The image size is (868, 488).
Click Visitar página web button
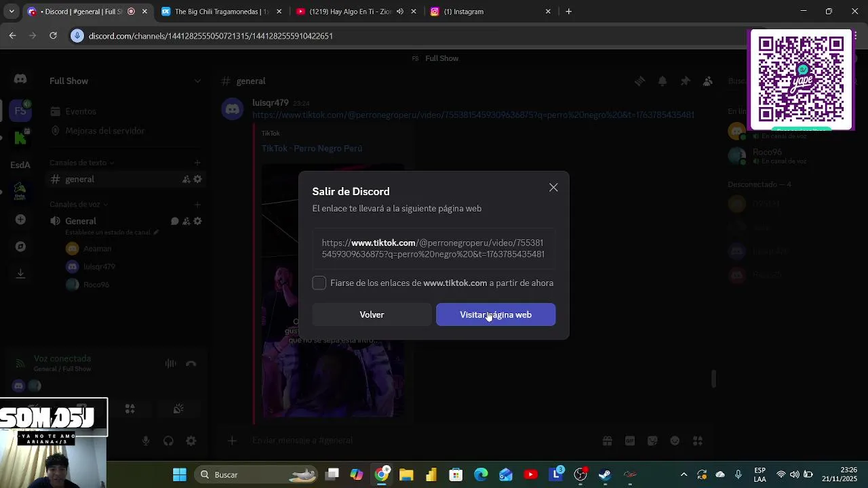point(496,314)
